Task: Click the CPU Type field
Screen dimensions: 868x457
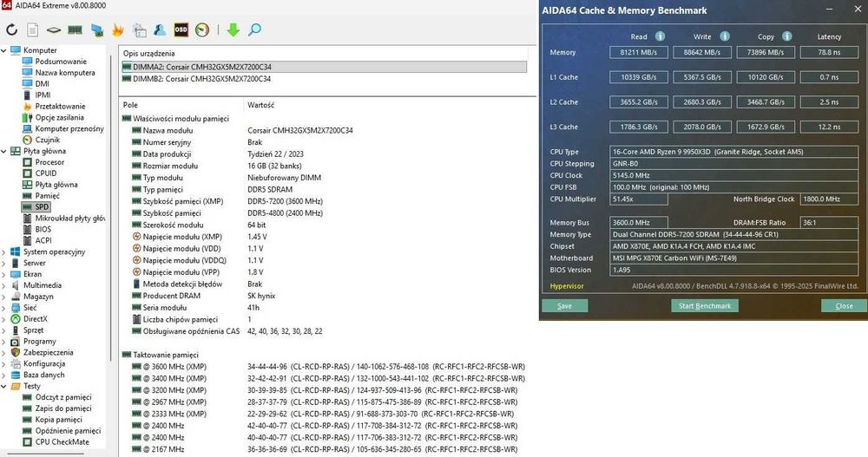Action: point(733,152)
